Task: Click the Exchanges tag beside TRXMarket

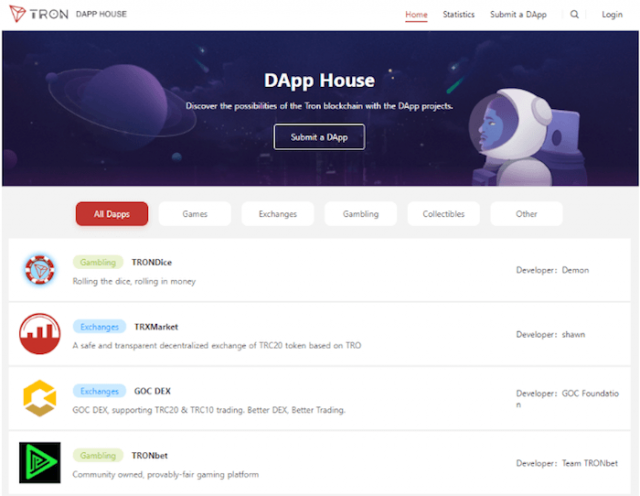Action: (99, 327)
